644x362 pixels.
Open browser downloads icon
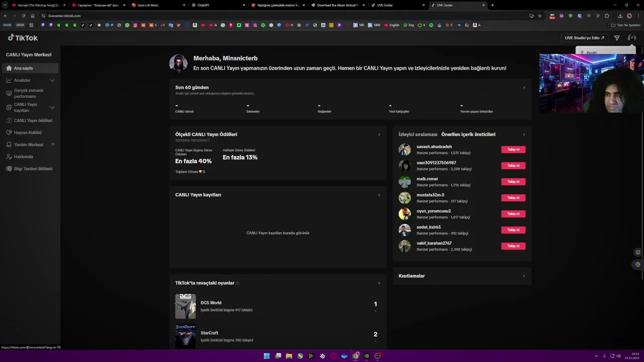pos(620,16)
